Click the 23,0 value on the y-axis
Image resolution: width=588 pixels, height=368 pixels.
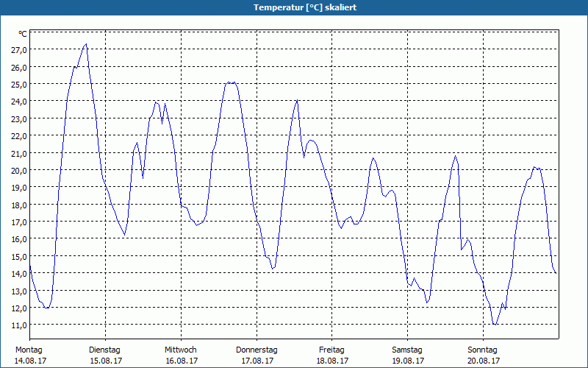(x=19, y=118)
